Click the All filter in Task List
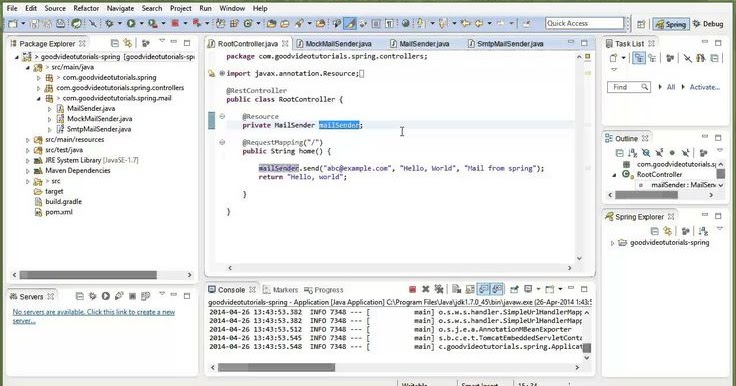 tap(671, 87)
